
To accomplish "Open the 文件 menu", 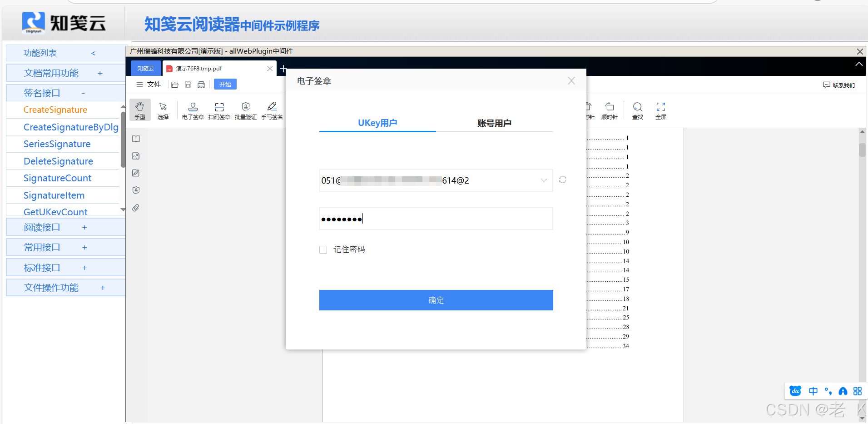I will pyautogui.click(x=149, y=85).
